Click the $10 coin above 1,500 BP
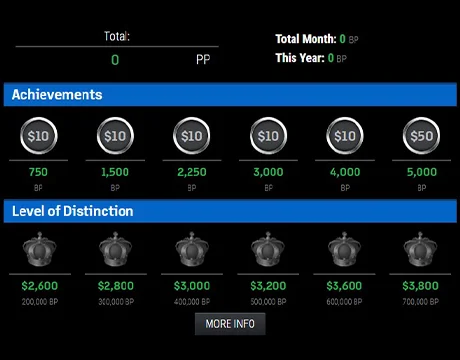Viewport: 460px width, 360px height. pyautogui.click(x=115, y=136)
